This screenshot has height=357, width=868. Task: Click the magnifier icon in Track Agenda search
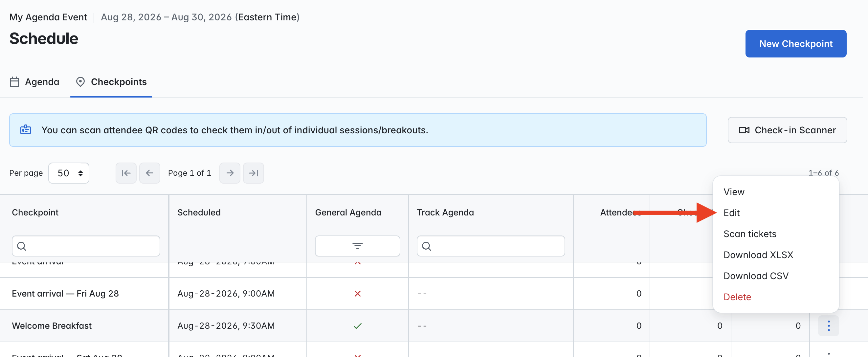[x=427, y=246]
